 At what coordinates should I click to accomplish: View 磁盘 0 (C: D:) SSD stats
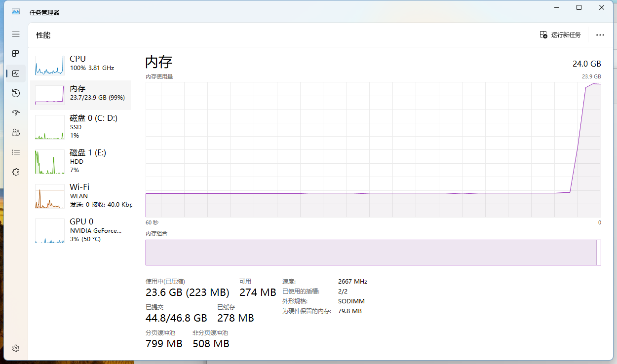[x=81, y=127]
